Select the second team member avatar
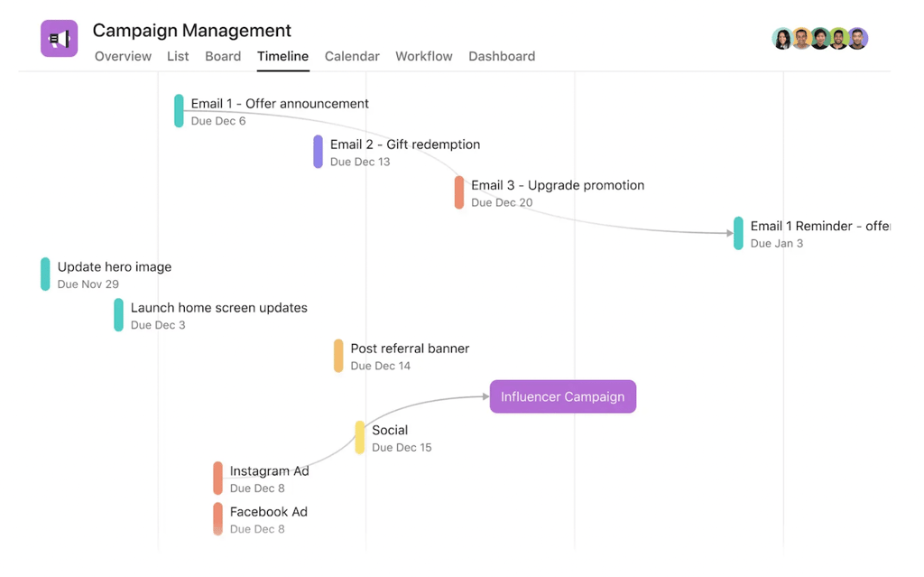The image size is (924, 577). tap(801, 38)
